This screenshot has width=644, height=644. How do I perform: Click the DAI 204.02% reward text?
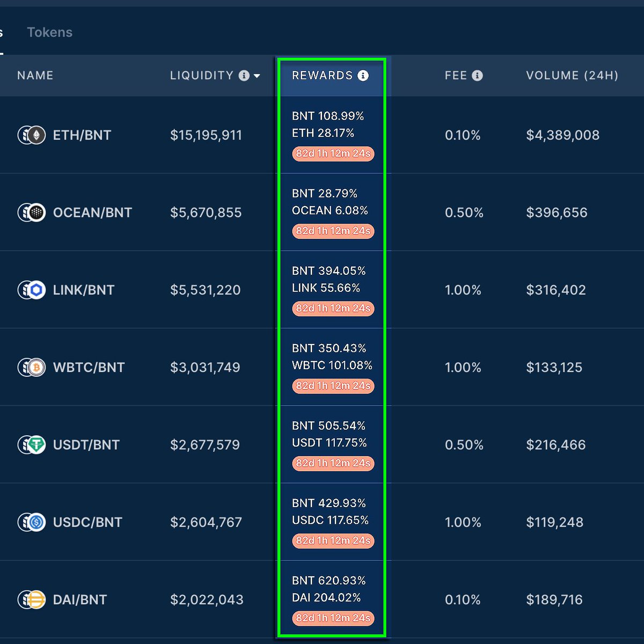(x=326, y=598)
